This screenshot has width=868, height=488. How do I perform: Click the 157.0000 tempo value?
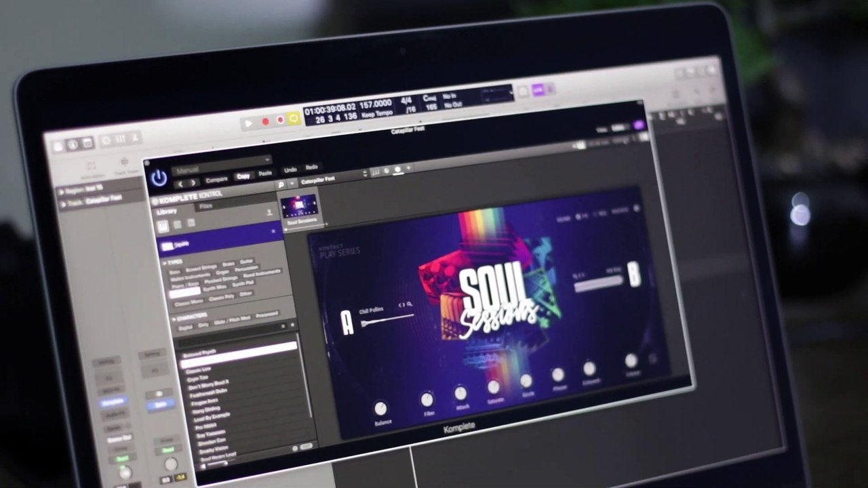pyautogui.click(x=375, y=104)
